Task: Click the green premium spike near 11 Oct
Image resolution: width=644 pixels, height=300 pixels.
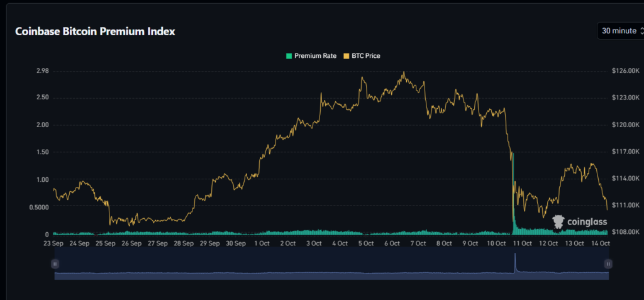Action: (513, 189)
